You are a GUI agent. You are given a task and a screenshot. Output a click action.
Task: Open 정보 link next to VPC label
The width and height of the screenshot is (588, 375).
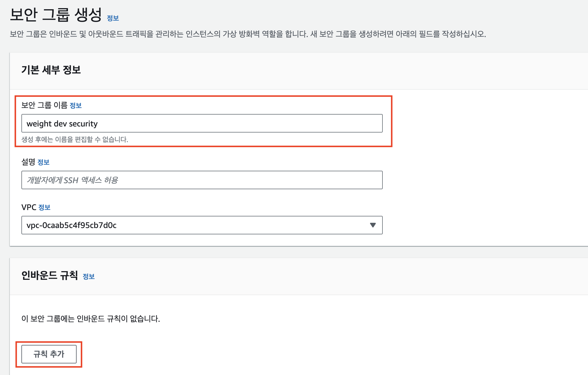tap(44, 207)
